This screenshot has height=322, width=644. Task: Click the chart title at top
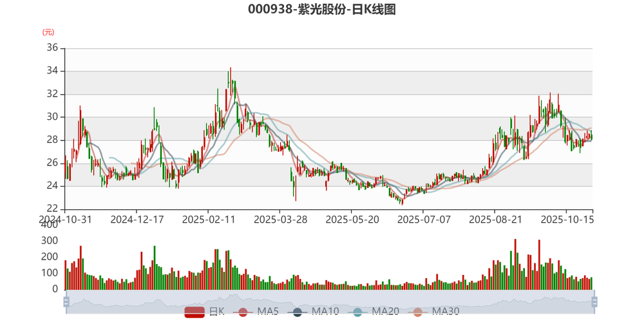pyautogui.click(x=322, y=10)
